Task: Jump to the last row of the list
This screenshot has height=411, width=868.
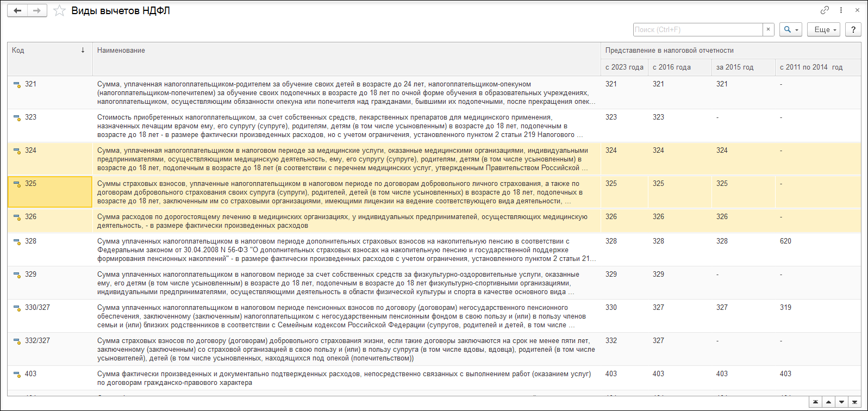Action: click(854, 402)
